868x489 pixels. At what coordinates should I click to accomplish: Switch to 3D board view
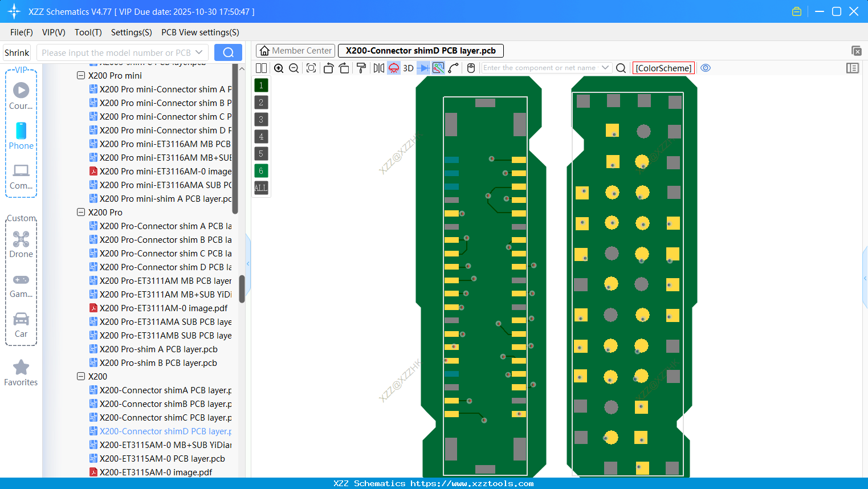[408, 68]
